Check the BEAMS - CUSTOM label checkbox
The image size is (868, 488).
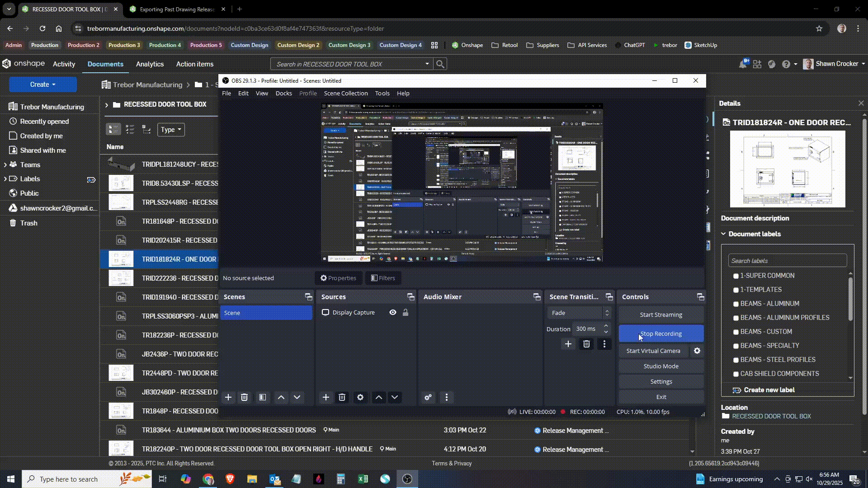coord(736,332)
